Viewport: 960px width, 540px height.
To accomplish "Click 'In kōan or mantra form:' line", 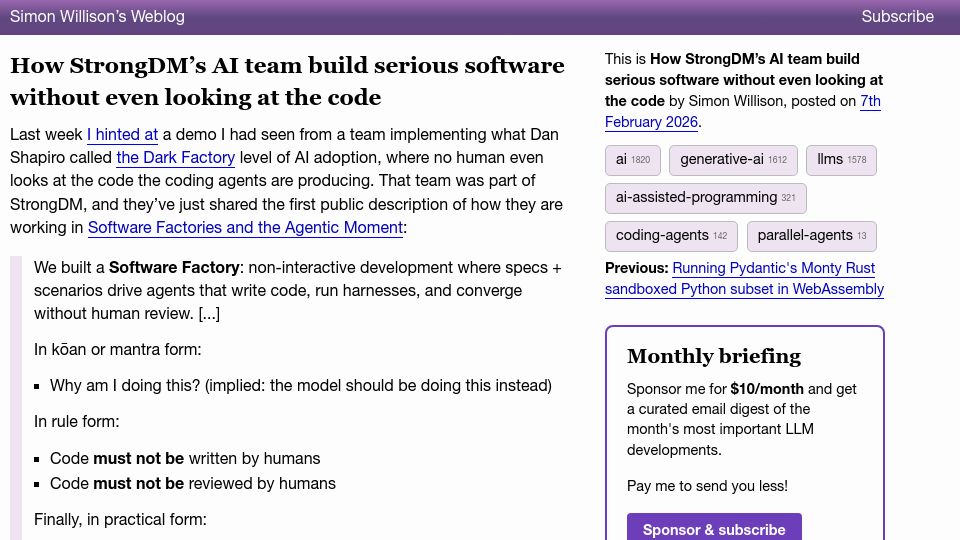I will click(118, 350).
